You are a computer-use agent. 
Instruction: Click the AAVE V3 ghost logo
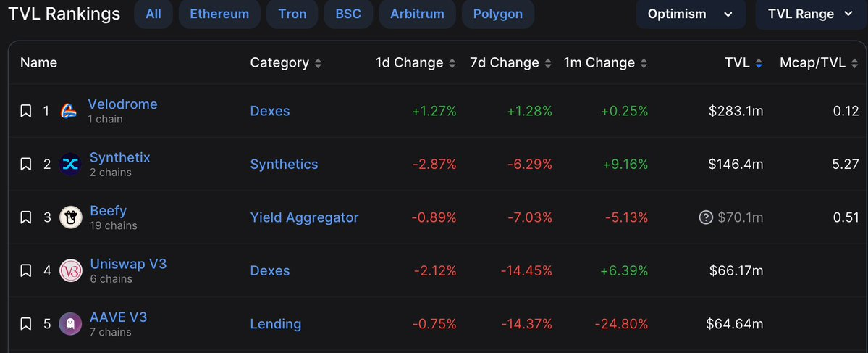pyautogui.click(x=70, y=323)
